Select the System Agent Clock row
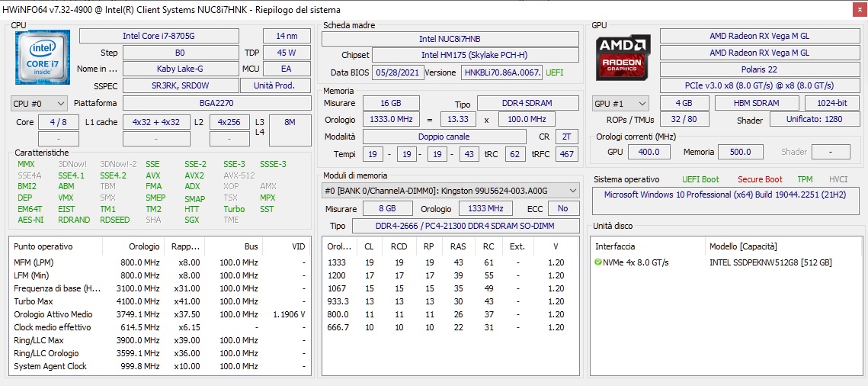The height and width of the screenshot is (386, 868). pyautogui.click(x=159, y=366)
